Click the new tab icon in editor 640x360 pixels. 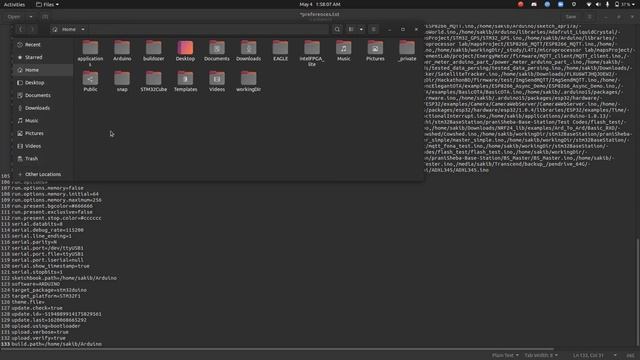coord(45,17)
